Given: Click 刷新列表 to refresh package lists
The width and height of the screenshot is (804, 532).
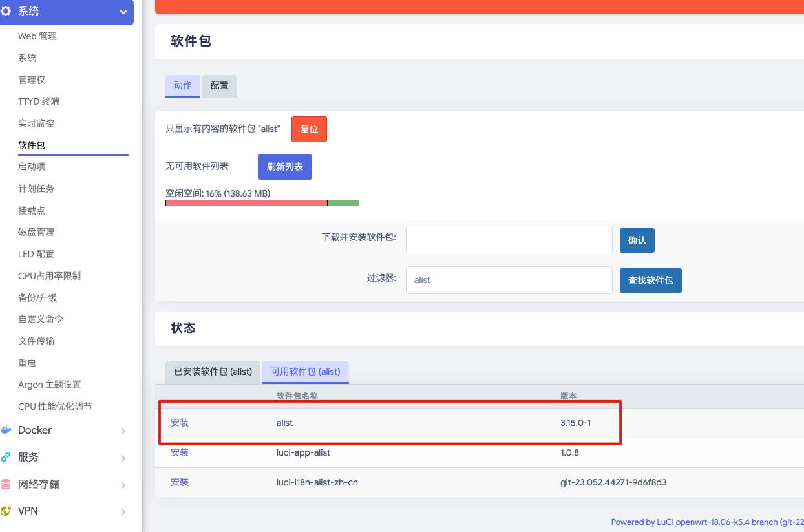Looking at the screenshot, I should pos(284,166).
